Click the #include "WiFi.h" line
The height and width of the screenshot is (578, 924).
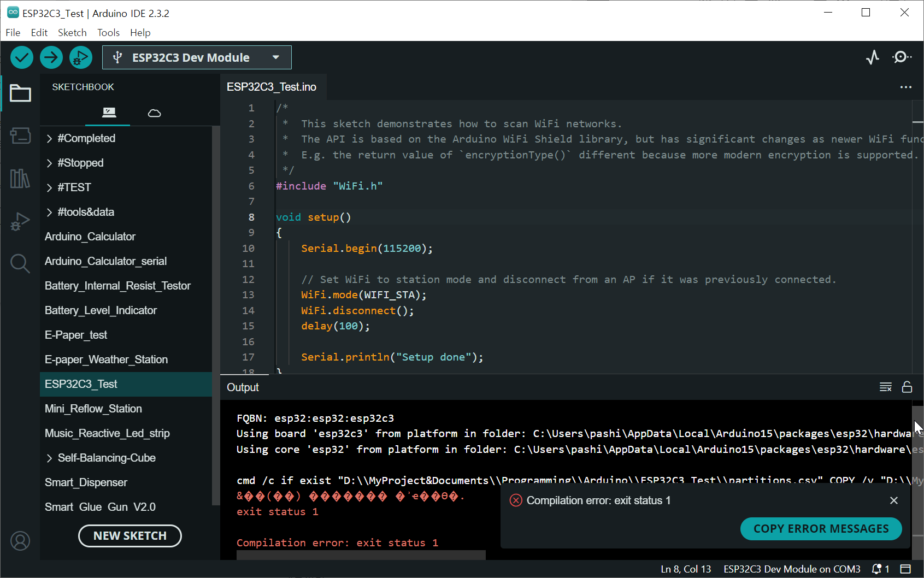click(x=329, y=186)
